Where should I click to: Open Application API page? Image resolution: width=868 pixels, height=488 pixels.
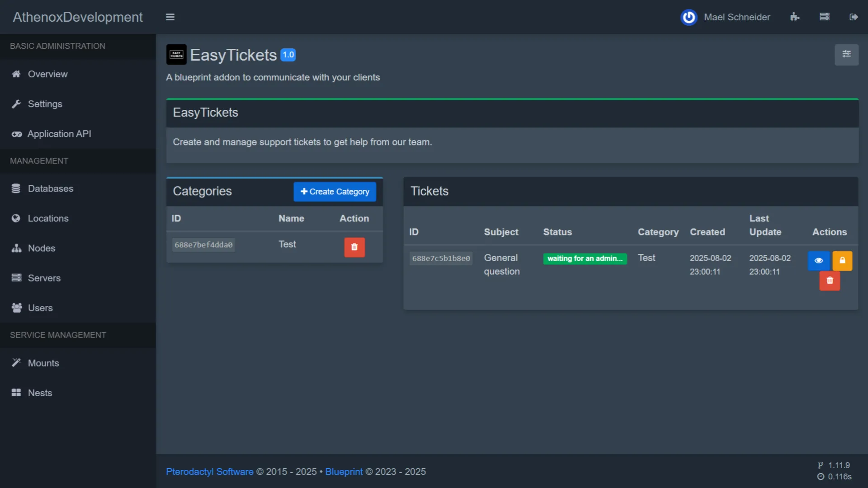point(59,134)
